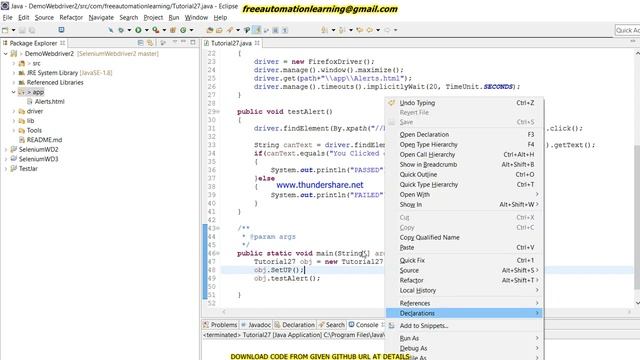Click Last Edit Location icon
The height and width of the screenshot is (360, 640).
point(360,30)
